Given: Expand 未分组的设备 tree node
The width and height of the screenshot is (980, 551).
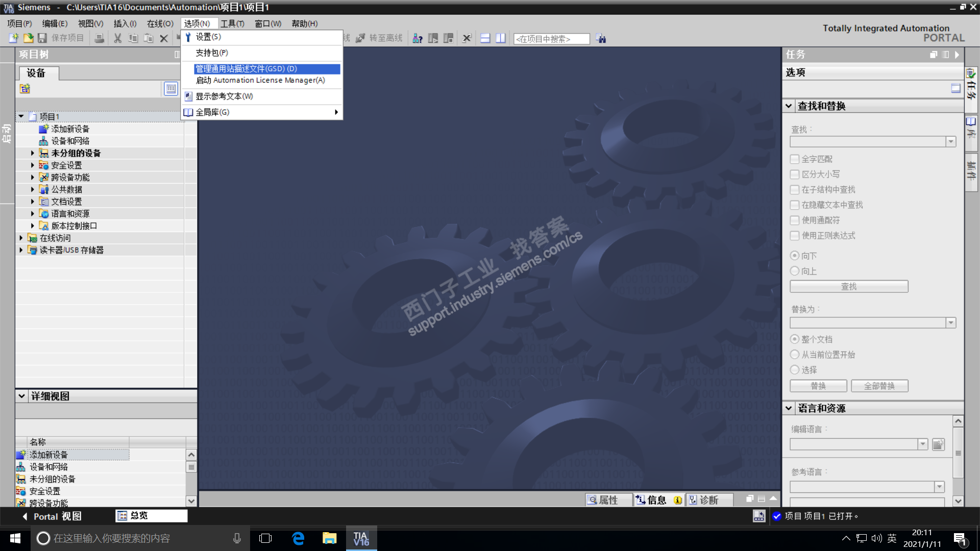Looking at the screenshot, I should pos(33,153).
